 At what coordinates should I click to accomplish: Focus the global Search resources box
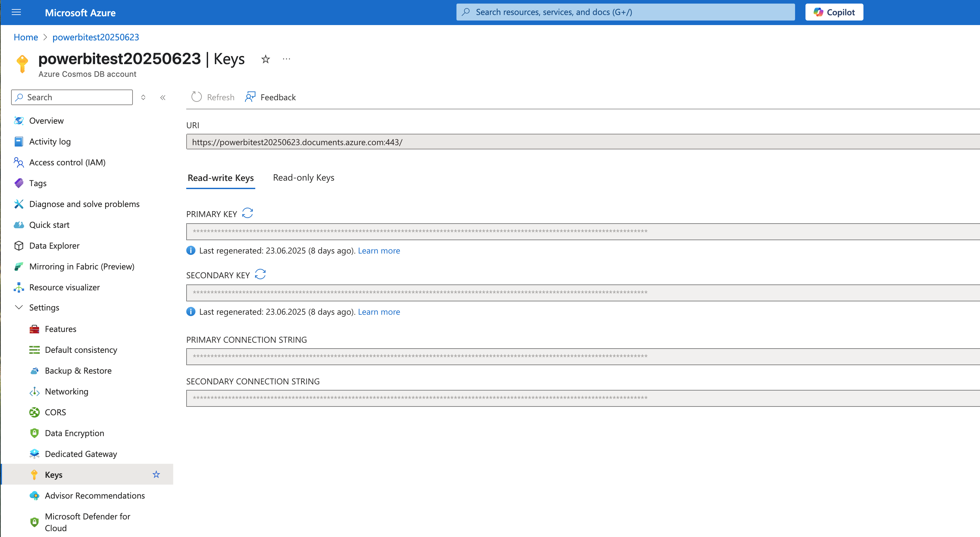tap(625, 12)
